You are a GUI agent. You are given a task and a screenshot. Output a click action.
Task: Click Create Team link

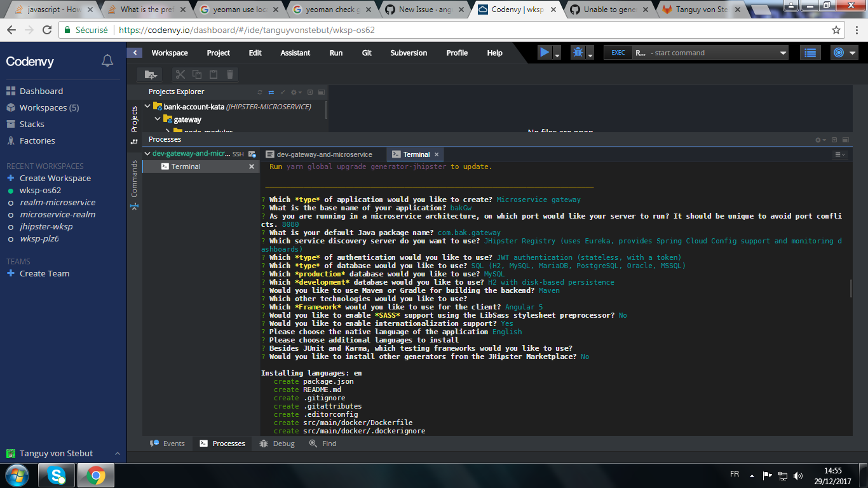(44, 273)
